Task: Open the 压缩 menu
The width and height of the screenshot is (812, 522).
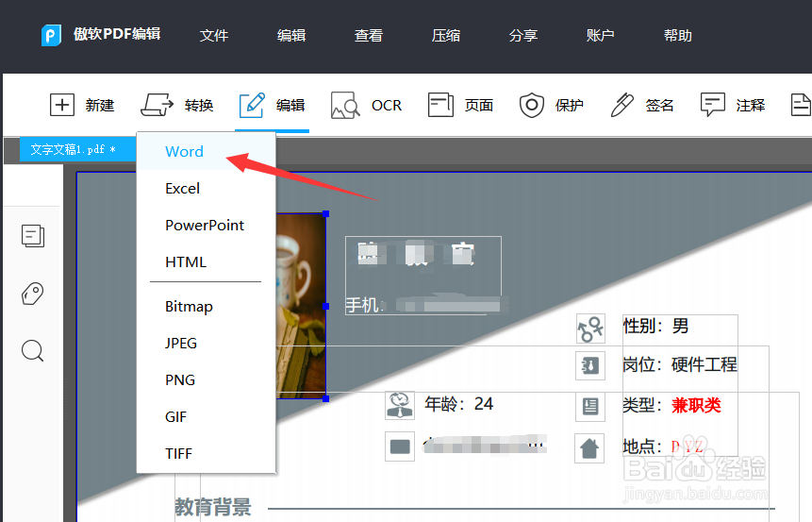Action: pos(446,35)
